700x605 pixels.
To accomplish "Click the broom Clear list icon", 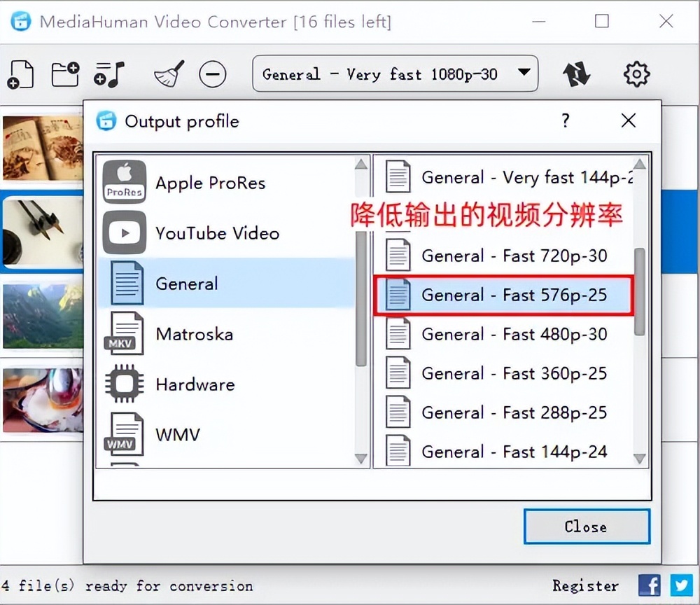I will point(169,74).
